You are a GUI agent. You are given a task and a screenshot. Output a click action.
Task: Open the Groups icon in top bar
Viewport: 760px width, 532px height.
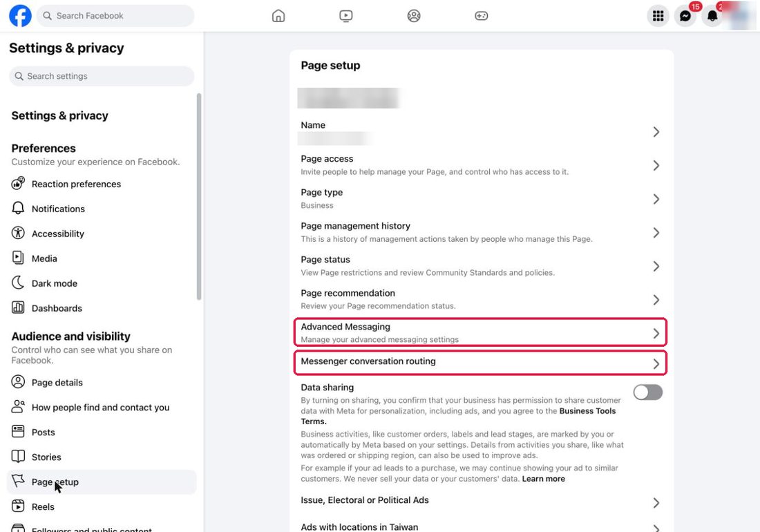point(413,15)
